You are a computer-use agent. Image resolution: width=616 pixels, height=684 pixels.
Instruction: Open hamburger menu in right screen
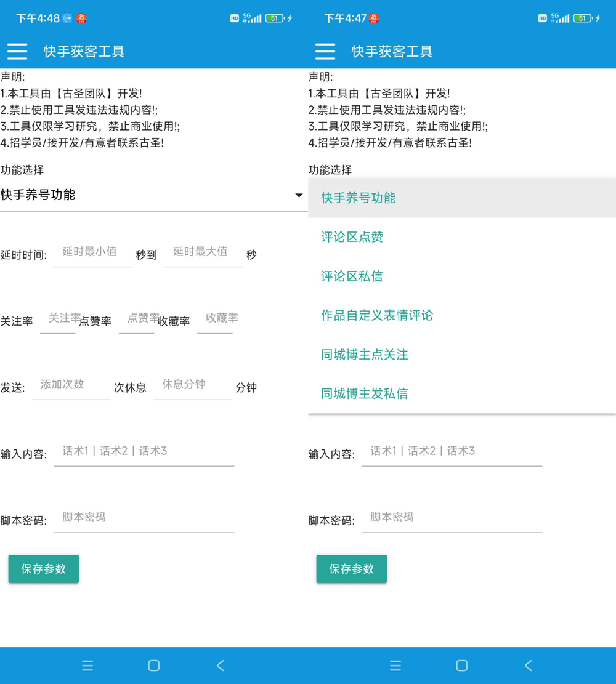click(325, 52)
